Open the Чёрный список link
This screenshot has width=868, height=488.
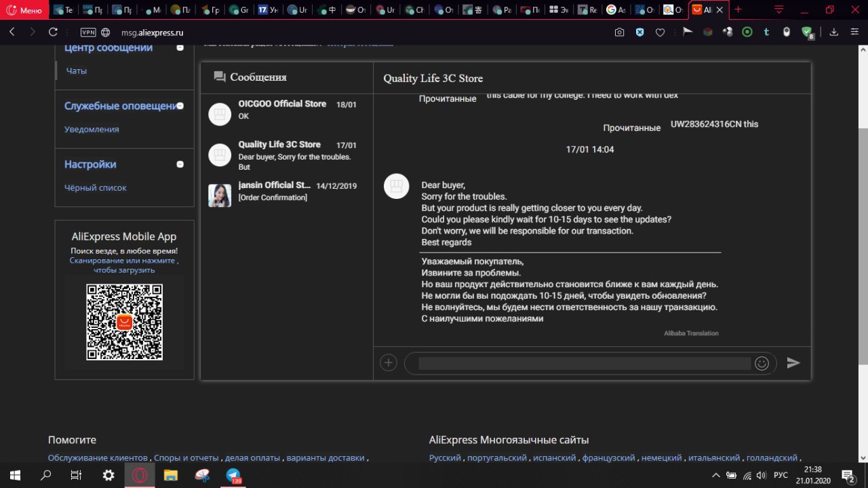96,187
